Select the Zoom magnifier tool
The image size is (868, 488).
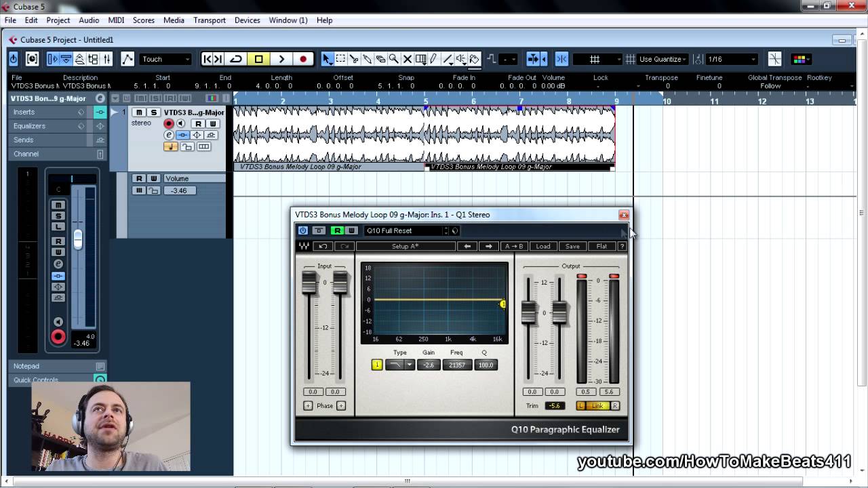[393, 59]
